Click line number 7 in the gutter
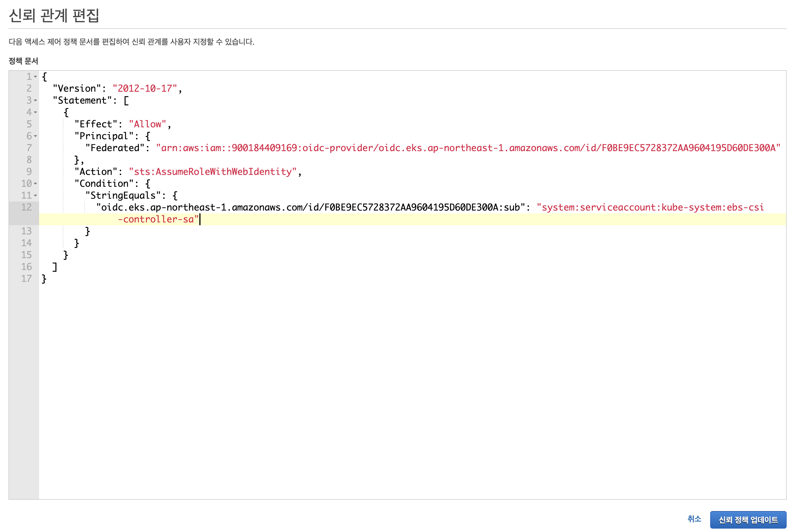This screenshot has height=532, width=794. point(29,148)
